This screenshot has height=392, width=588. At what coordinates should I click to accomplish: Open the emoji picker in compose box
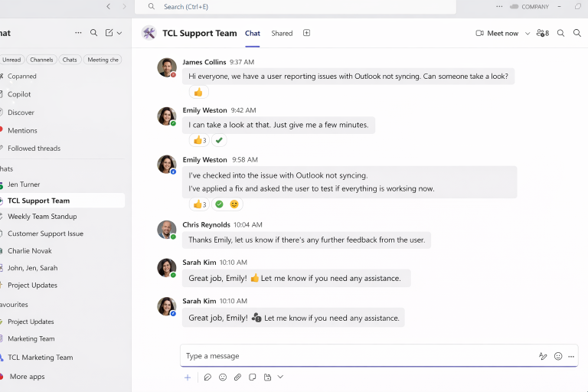point(558,356)
